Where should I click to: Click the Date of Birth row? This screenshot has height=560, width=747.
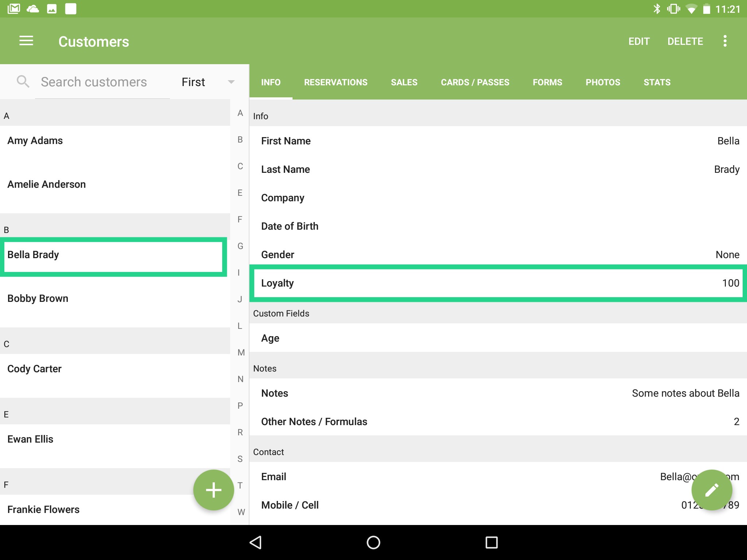pyautogui.click(x=498, y=226)
